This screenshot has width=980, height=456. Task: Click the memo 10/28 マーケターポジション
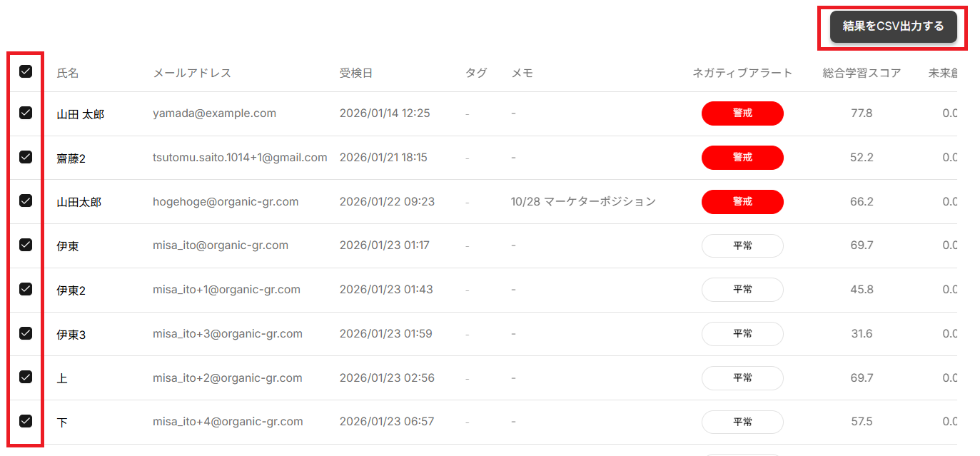point(583,202)
